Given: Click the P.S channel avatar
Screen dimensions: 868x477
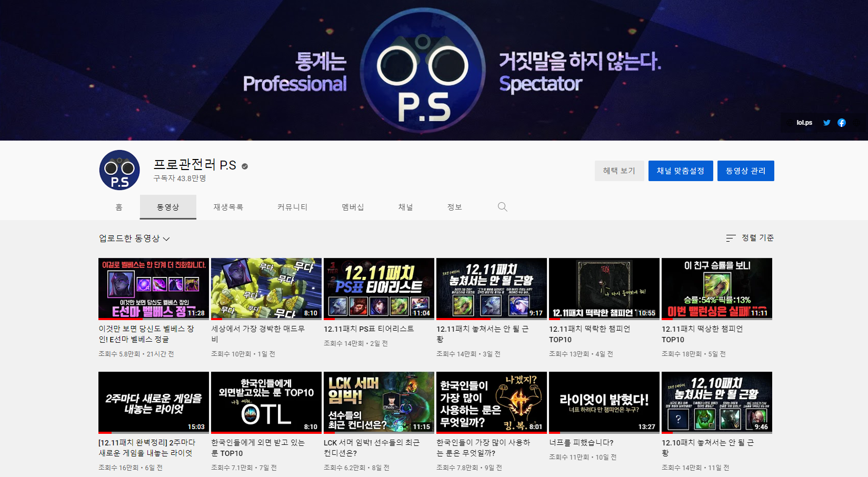Looking at the screenshot, I should point(119,170).
